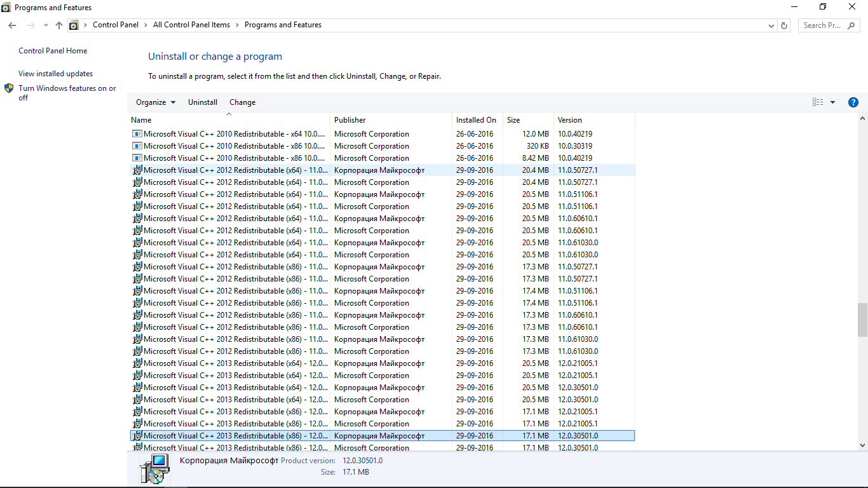Sort by the Version column header
The width and height of the screenshot is (868, 488).
tap(594, 120)
